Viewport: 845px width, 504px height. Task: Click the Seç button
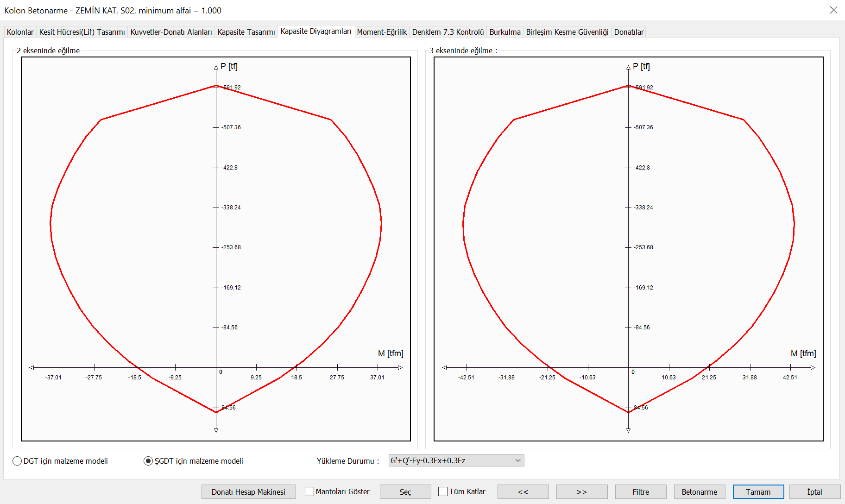[405, 491]
